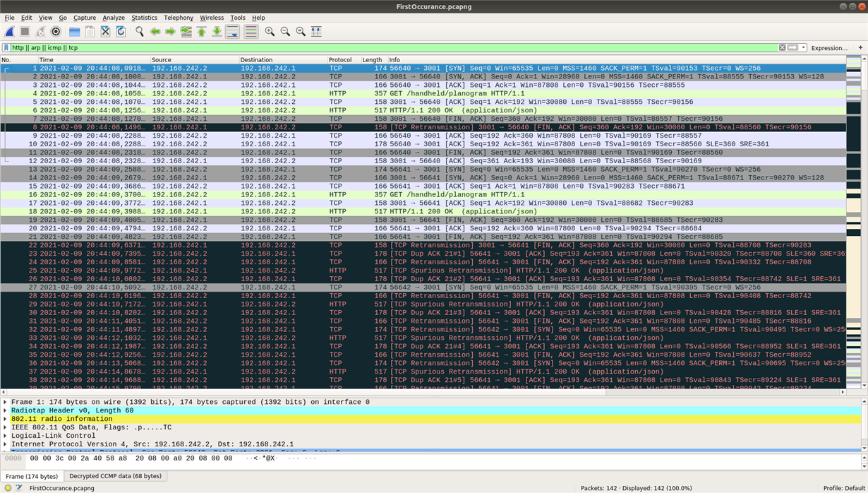Select packet 4 GET /handheld/planogram row
Viewport: 868px width, 493px height.
point(422,93)
